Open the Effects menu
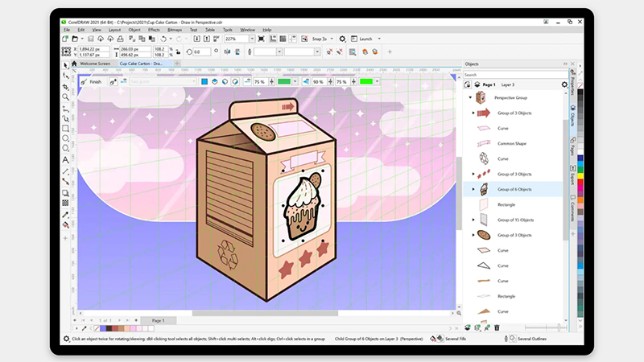Image resolution: width=644 pixels, height=362 pixels. (154, 30)
